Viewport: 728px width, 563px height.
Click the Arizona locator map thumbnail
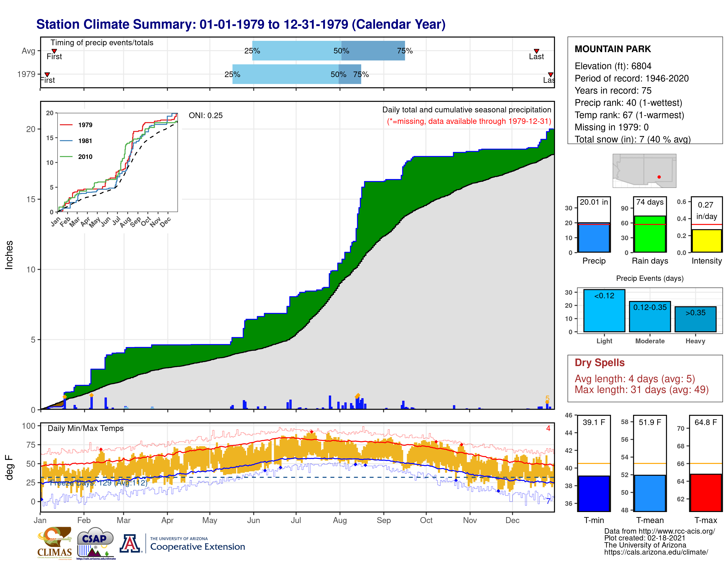(x=644, y=171)
